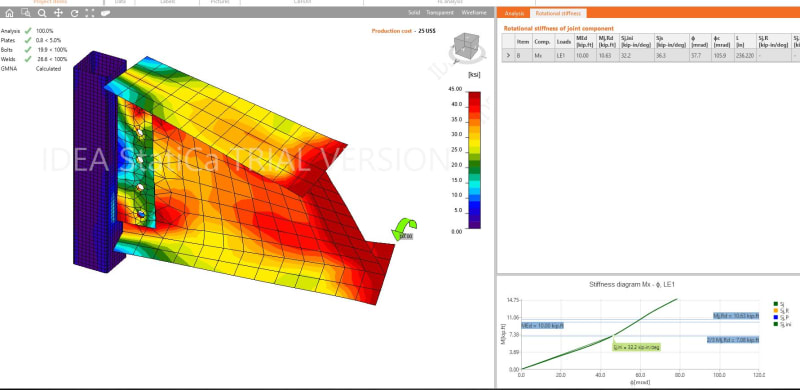This screenshot has width=800, height=390.
Task: Click the 10.63 Mj,Rd value cell
Action: pos(607,55)
